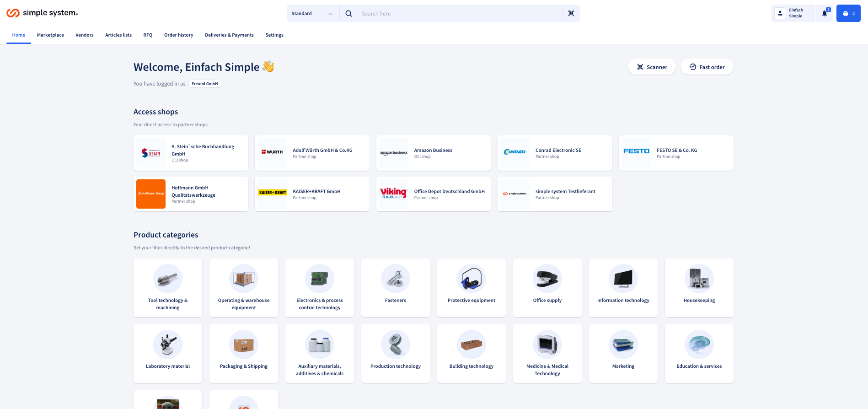Screen dimensions: 868x409
Task: Select Laboratory material microscope image
Action: 168,344
